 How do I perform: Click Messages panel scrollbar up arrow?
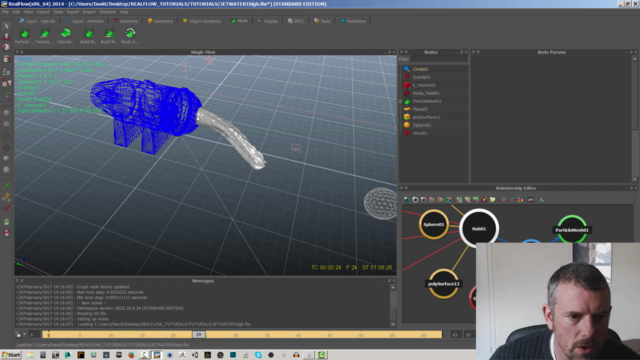393,287
